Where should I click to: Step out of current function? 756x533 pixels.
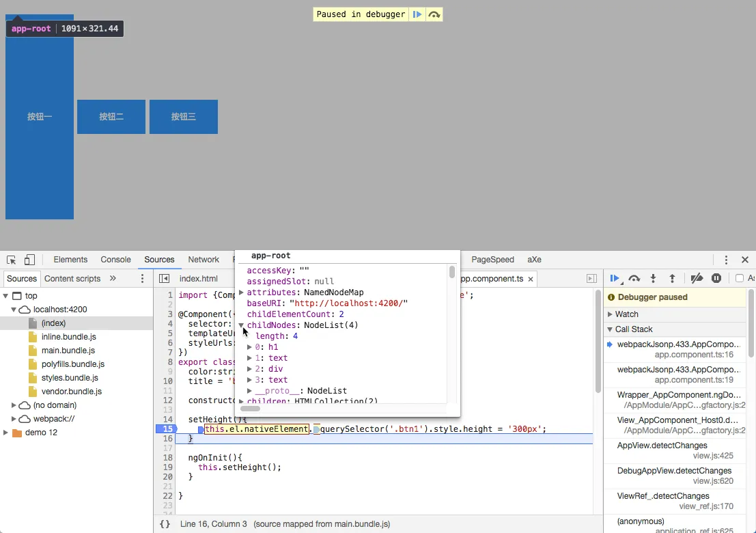(x=672, y=278)
